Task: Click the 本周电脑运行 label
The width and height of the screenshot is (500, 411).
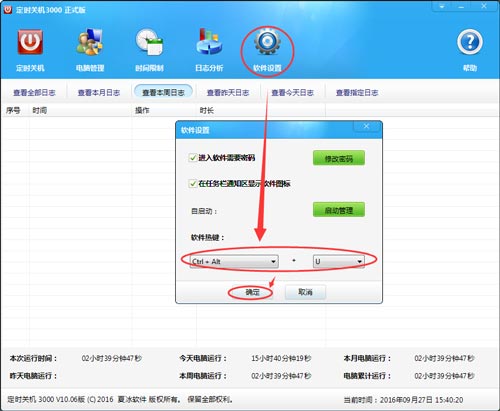Action: [203, 376]
